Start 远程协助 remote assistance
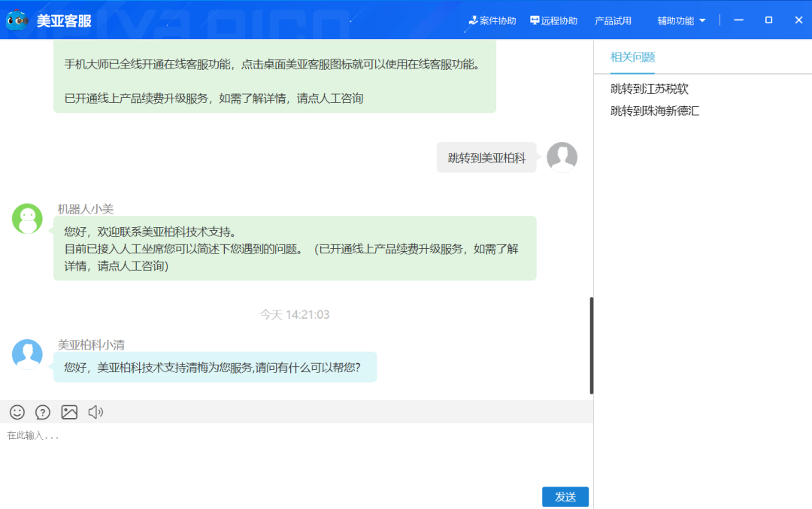Viewport: 812px width, 509px height. 553,21
